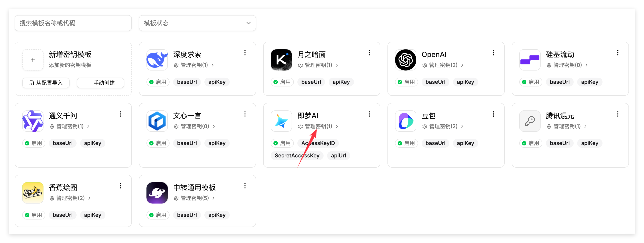Open the more options menu for 豆包
Screen dimensions: 644x243
[494, 114]
